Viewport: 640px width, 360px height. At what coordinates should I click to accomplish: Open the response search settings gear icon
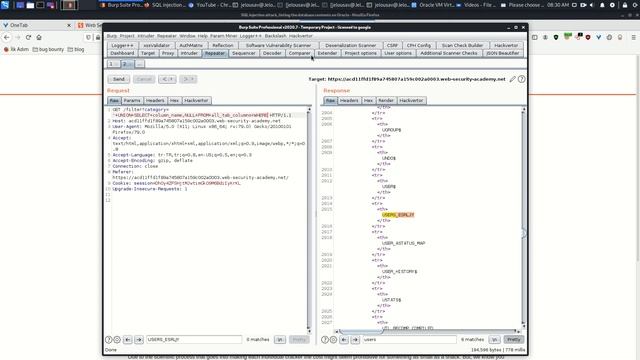coord(333,340)
